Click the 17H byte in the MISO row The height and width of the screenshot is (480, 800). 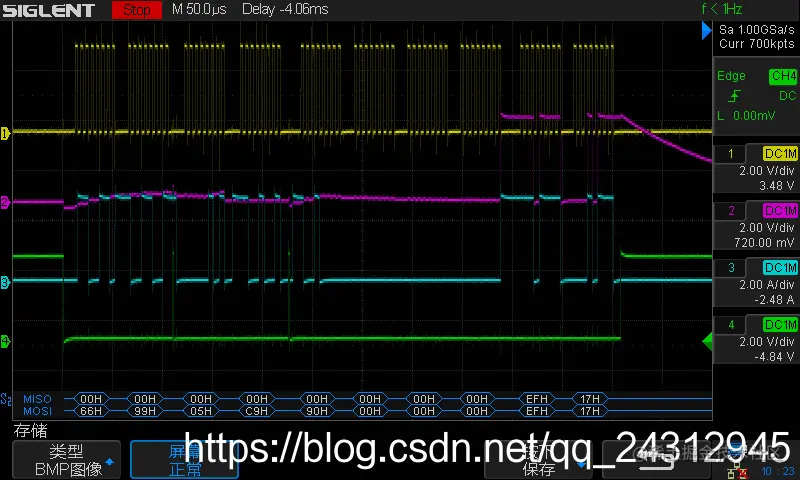[x=590, y=399]
